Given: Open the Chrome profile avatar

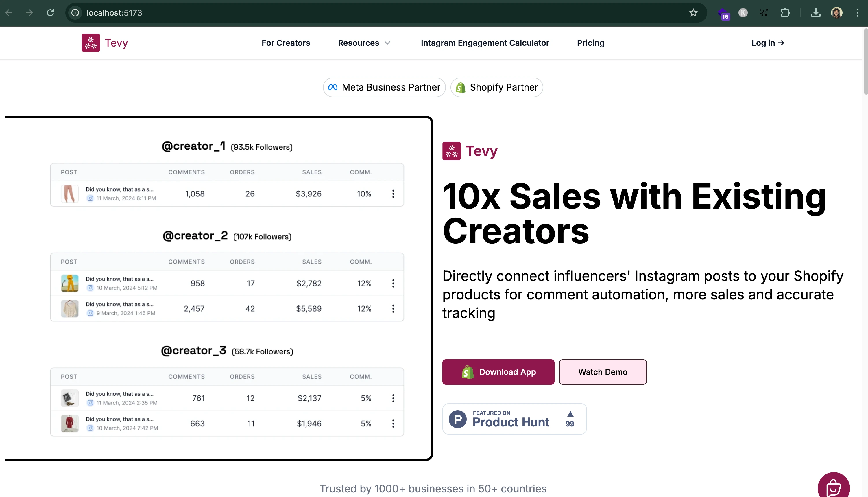Looking at the screenshot, I should pyautogui.click(x=836, y=13).
